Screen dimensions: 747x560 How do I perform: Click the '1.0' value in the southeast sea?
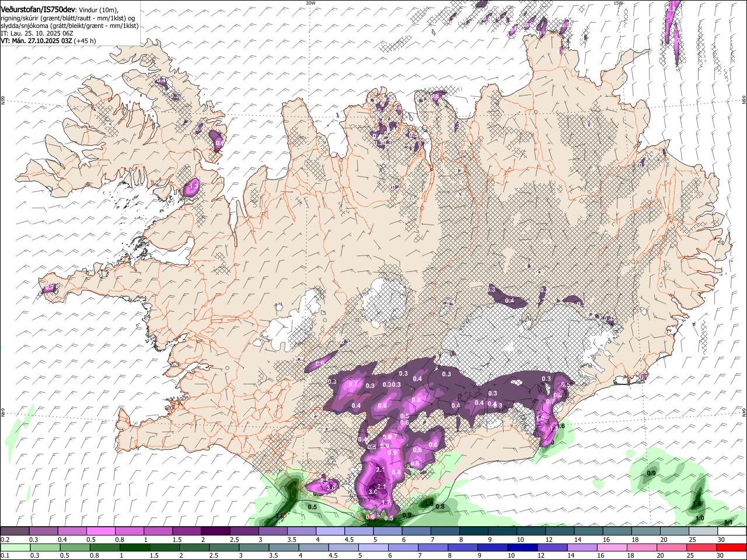coord(700,518)
